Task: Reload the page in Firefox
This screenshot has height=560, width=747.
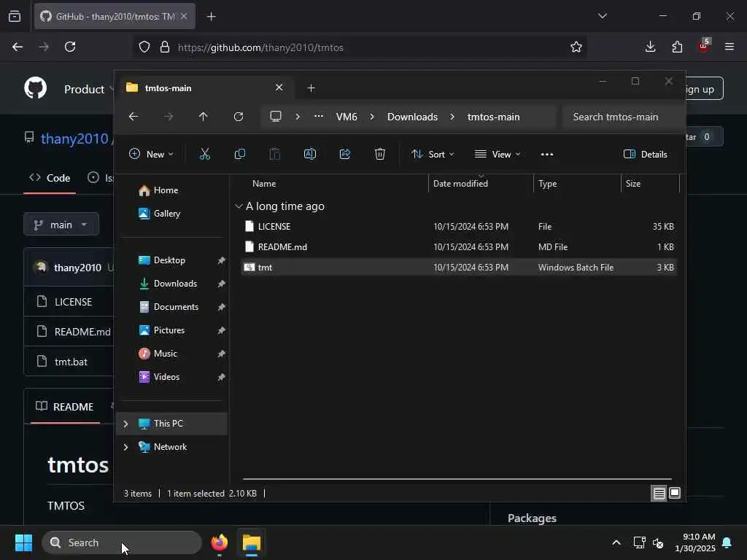Action: click(x=70, y=47)
